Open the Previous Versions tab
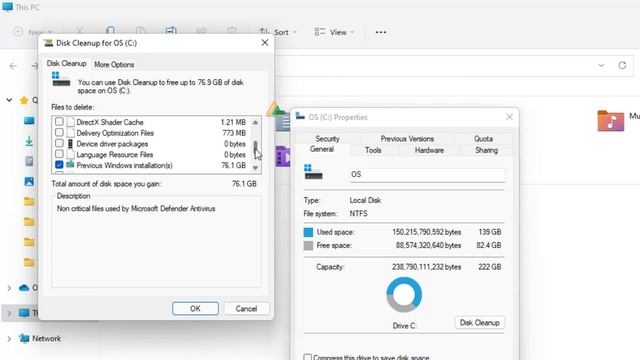640x360 pixels. point(407,139)
